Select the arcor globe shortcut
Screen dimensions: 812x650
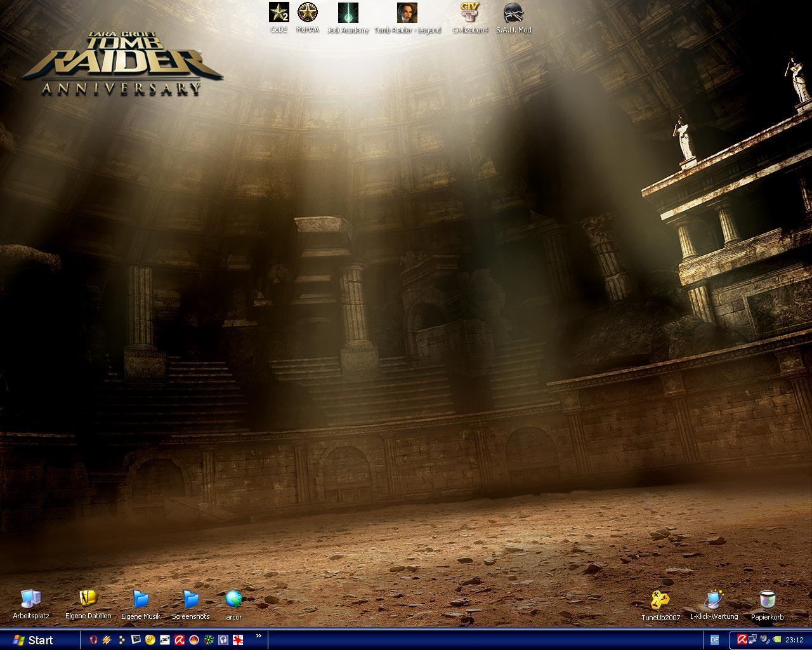(x=233, y=604)
